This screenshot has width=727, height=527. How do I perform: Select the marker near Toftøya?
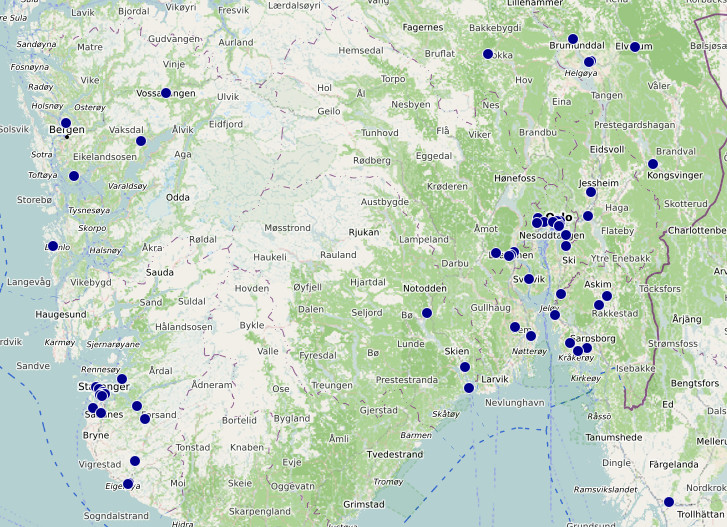tap(73, 176)
